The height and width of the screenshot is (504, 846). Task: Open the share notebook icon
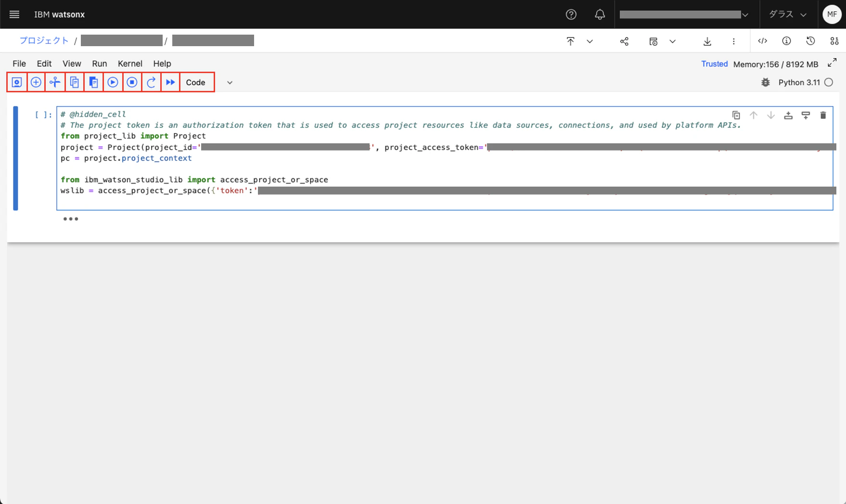pyautogui.click(x=624, y=41)
